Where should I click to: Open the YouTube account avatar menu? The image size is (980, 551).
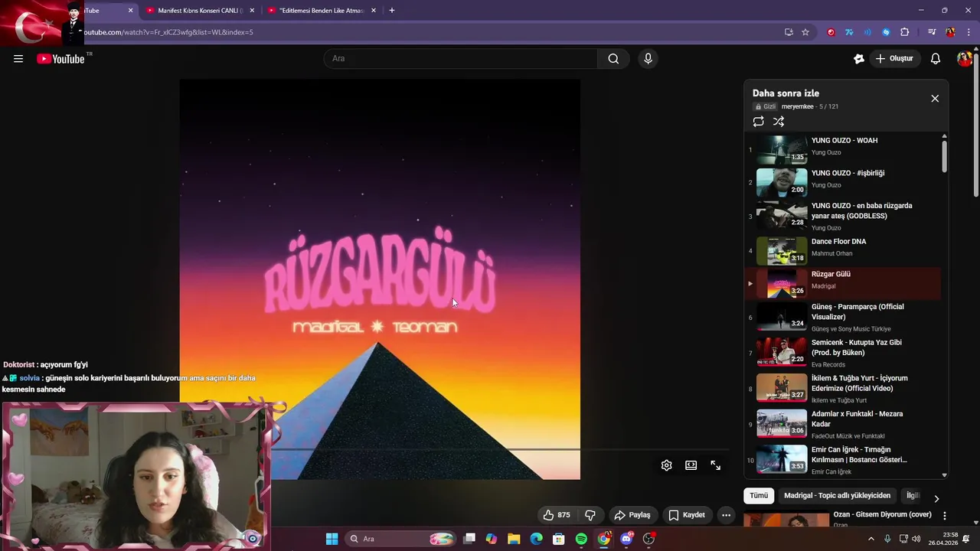[x=965, y=59]
